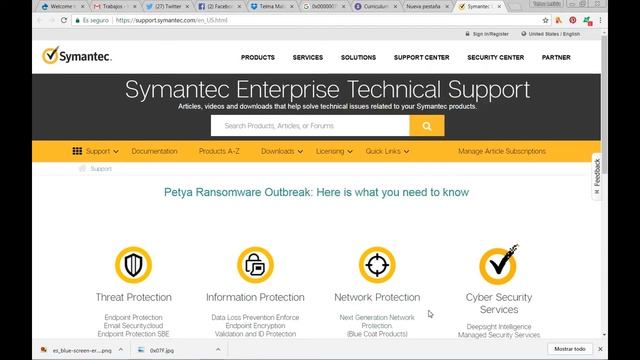Switch to the Nueva pestaña tab

click(x=426, y=7)
